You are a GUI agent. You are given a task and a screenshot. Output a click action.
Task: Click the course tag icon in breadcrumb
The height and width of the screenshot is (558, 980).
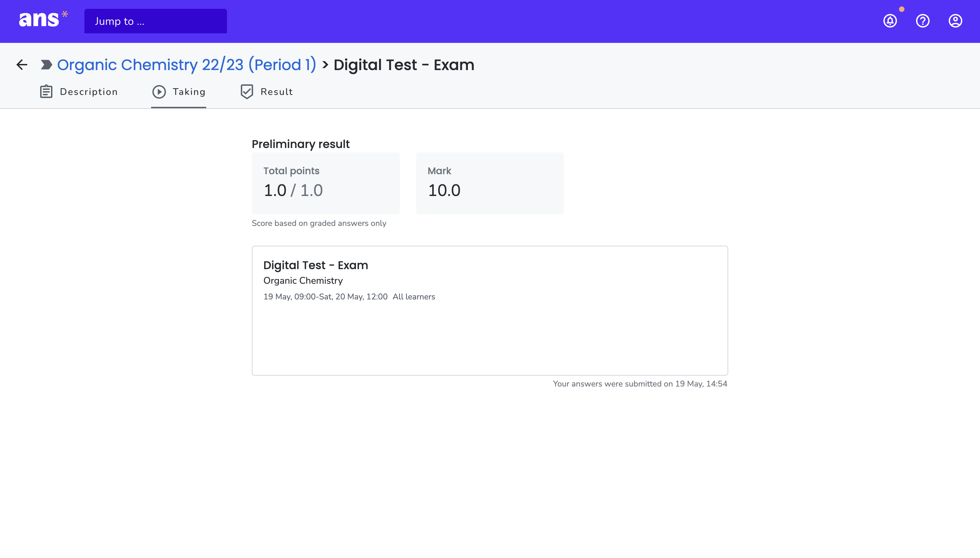[x=46, y=65]
